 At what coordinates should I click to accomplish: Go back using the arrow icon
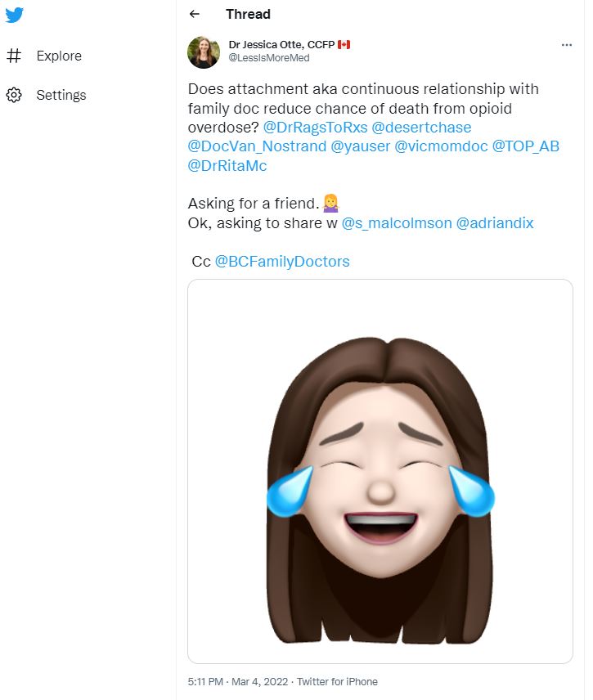point(194,14)
